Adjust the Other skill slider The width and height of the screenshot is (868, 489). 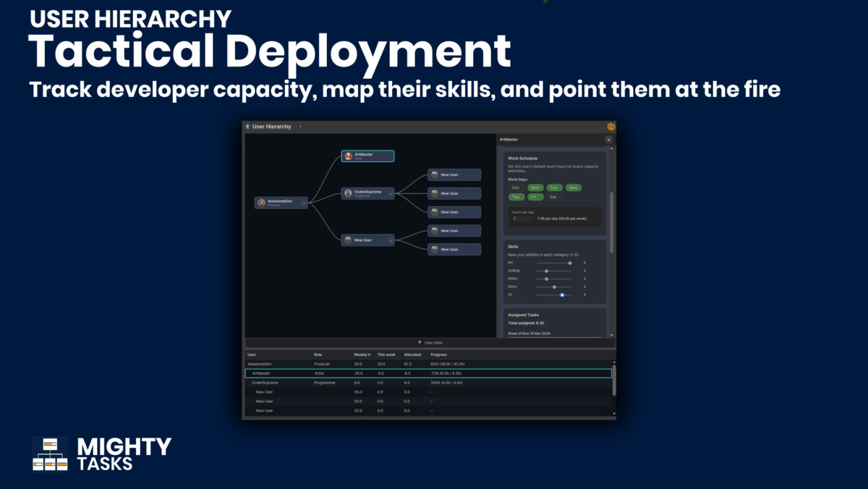pos(554,278)
